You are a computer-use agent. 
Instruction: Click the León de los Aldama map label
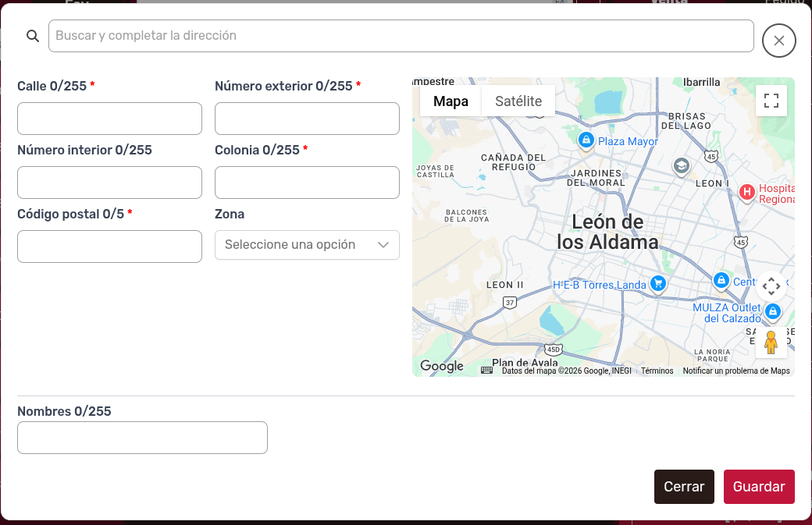(607, 232)
